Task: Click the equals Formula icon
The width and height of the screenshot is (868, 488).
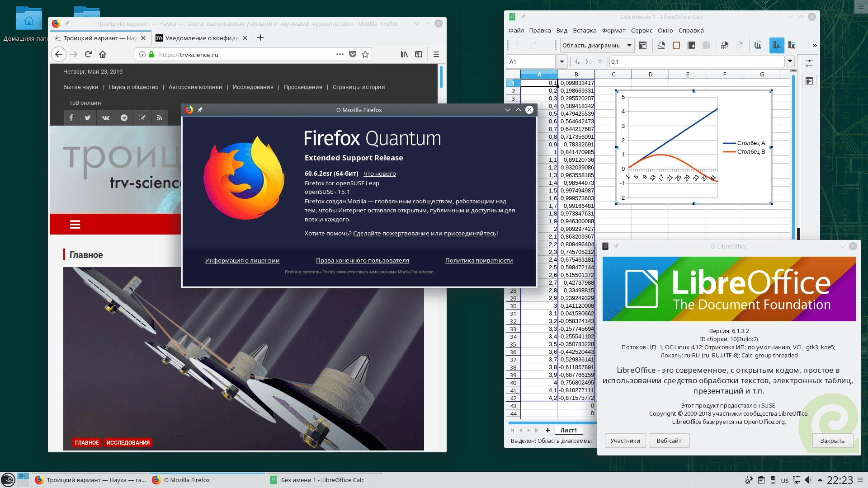Action: [x=600, y=61]
